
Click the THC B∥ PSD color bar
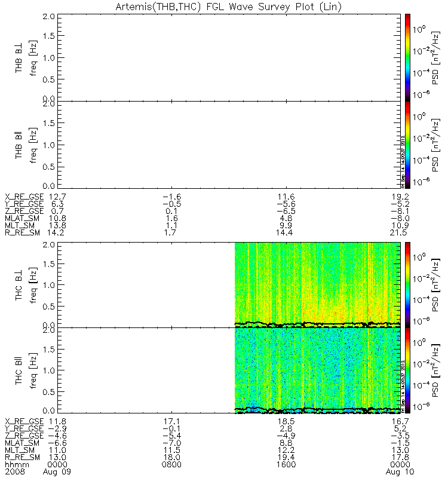[407, 370]
